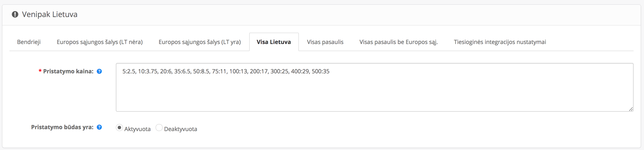644x150 pixels.
Task: Select the Deaktyvuota radio button
Action: point(159,128)
